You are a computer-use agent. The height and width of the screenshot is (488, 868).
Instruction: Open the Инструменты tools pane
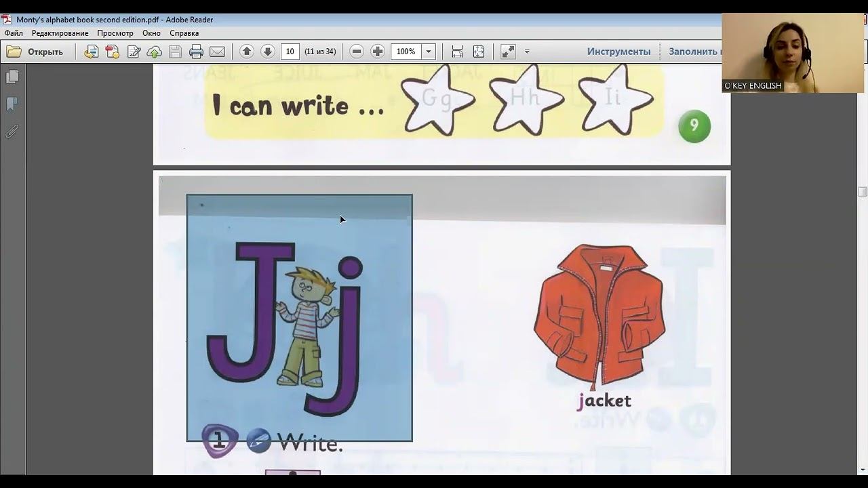(618, 52)
